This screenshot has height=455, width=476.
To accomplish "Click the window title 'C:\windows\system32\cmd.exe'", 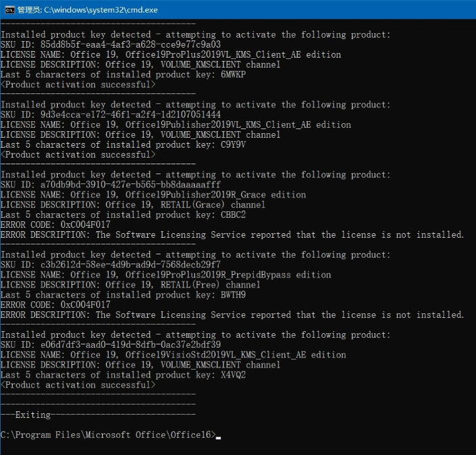I will pos(101,10).
